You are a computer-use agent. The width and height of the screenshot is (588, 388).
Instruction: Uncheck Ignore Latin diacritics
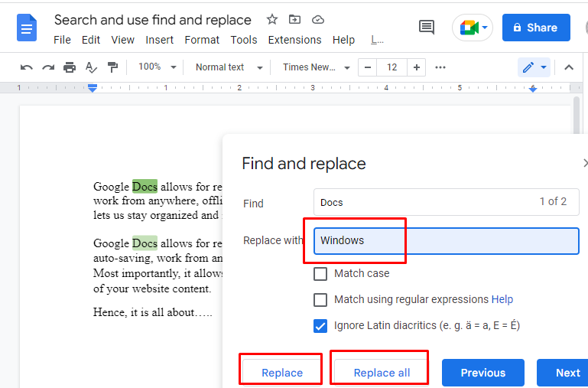point(320,326)
